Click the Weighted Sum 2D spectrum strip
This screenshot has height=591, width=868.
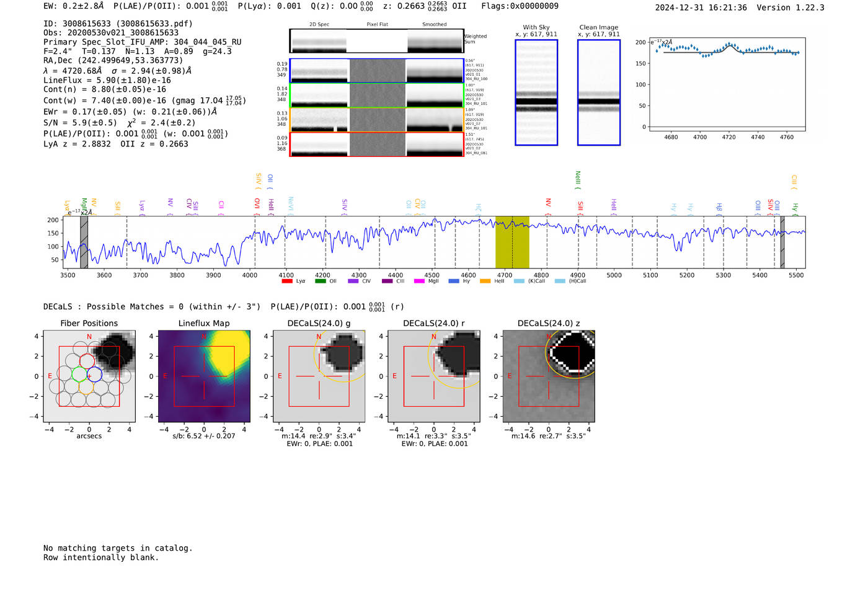tap(376, 41)
